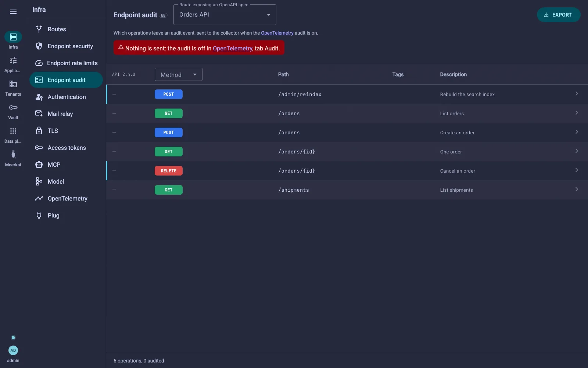
Task: Select the Infra rail icon
Action: click(x=13, y=37)
